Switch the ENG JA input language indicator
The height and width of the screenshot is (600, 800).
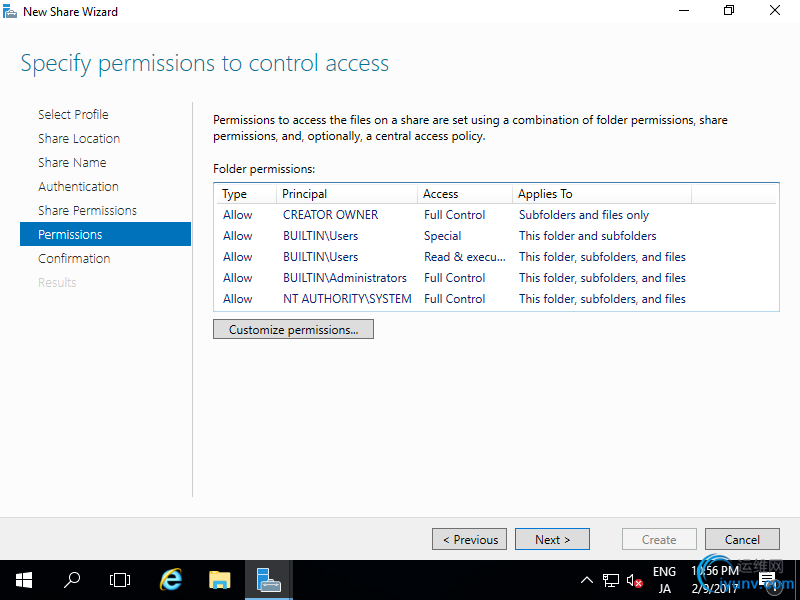click(664, 580)
